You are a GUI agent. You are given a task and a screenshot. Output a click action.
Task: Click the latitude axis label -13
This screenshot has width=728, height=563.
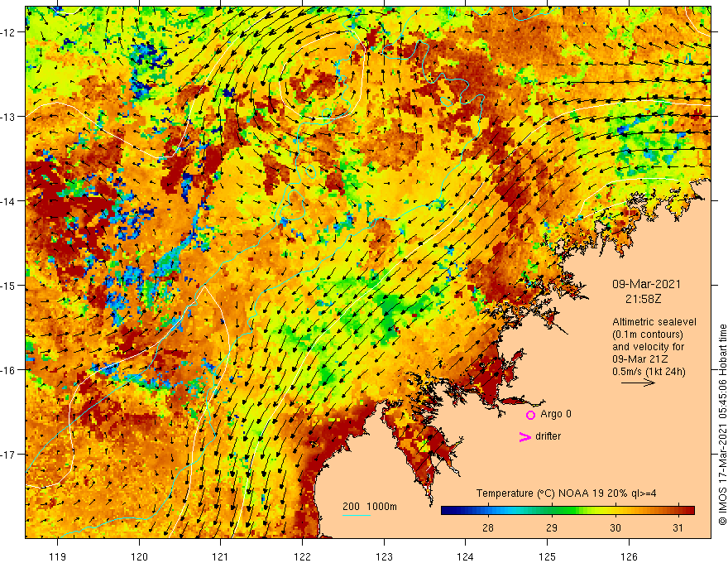8,117
